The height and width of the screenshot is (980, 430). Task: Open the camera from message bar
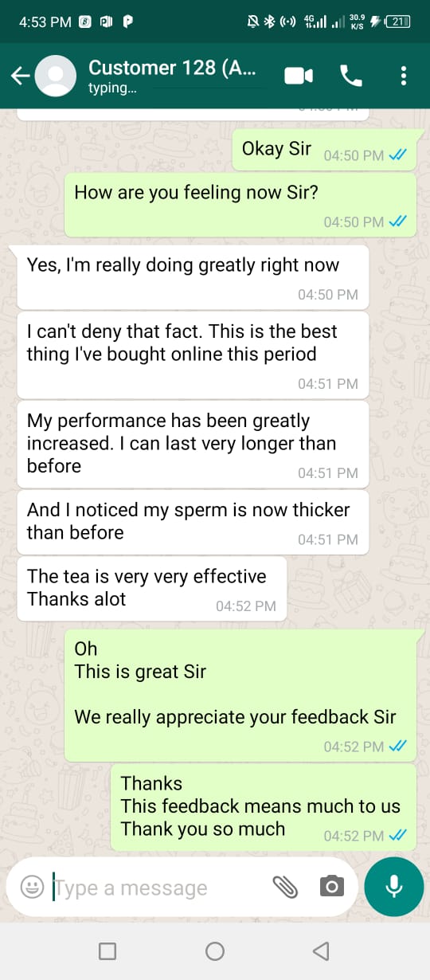[x=331, y=887]
